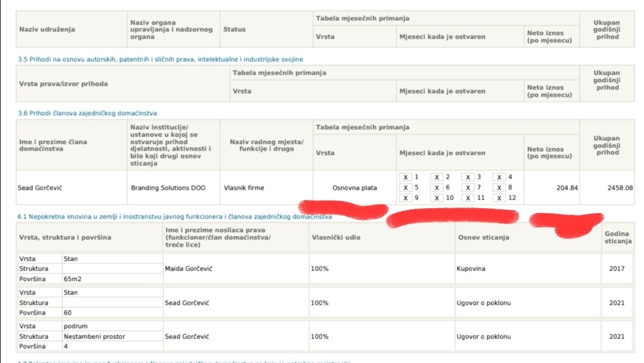Toggle the month 11 checkbox
The image size is (644, 363).
(x=468, y=198)
